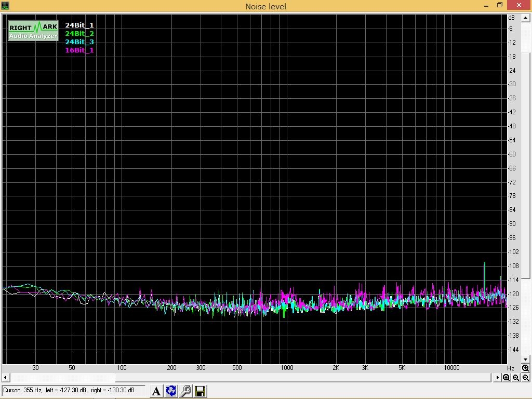Zoom in on the horizontal frequency axis
Screen dimensions: 532x399
click(x=507, y=378)
